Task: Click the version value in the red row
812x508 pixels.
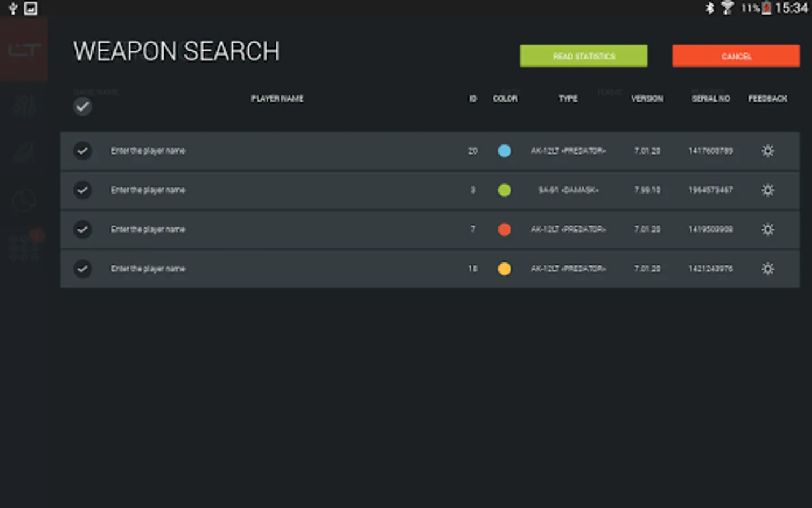Action: tap(647, 229)
